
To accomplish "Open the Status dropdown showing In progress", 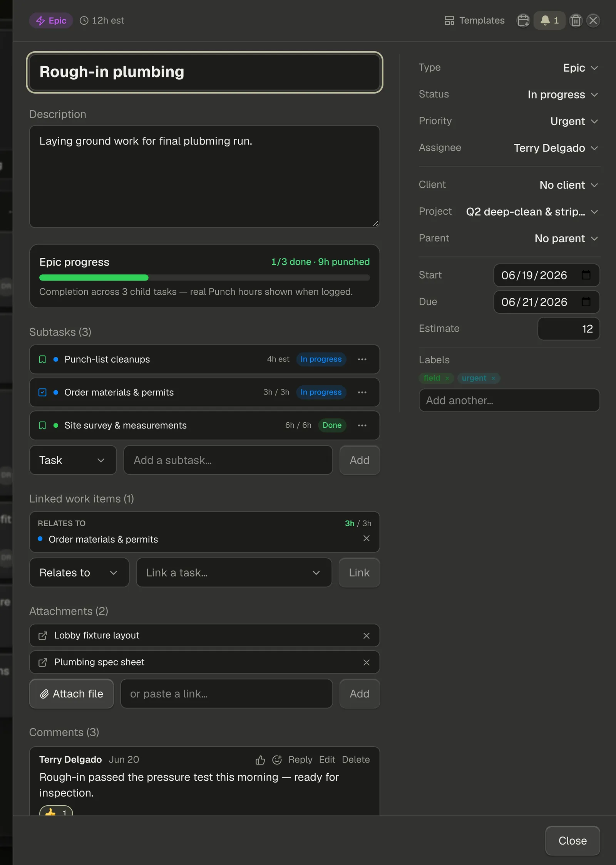I will [x=562, y=95].
